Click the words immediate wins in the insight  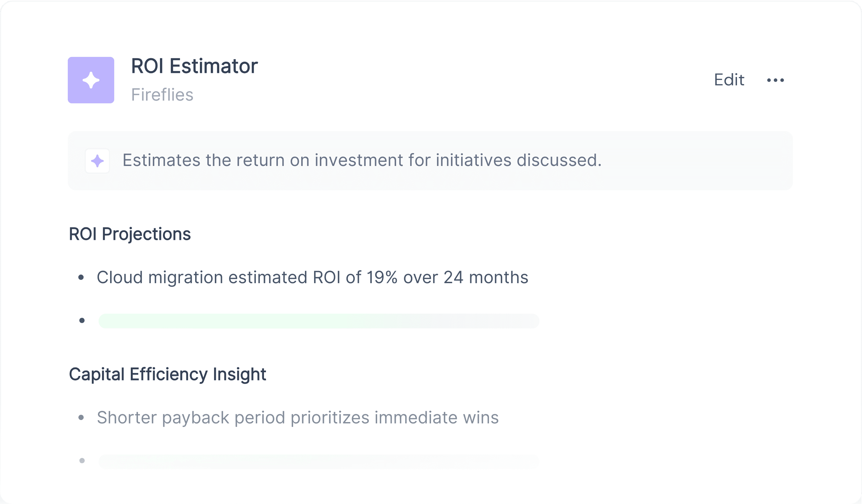436,418
